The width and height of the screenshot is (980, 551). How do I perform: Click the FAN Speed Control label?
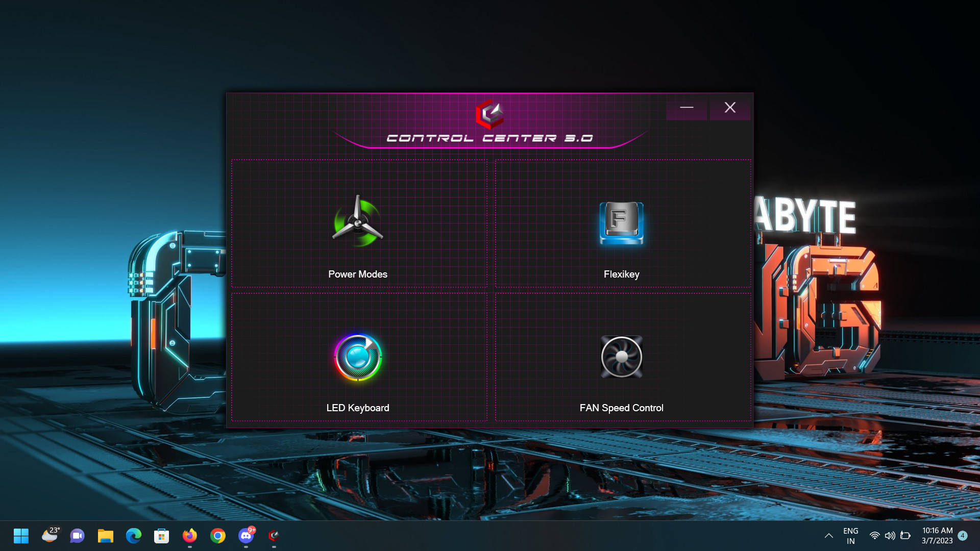click(x=621, y=408)
